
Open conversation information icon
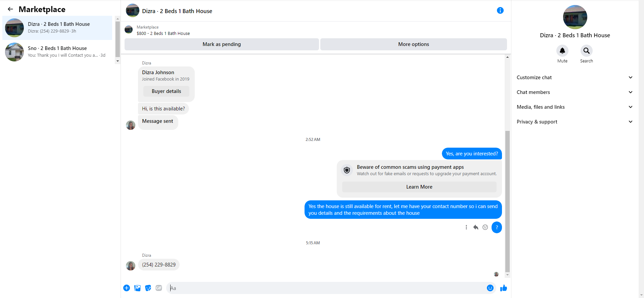tap(500, 10)
